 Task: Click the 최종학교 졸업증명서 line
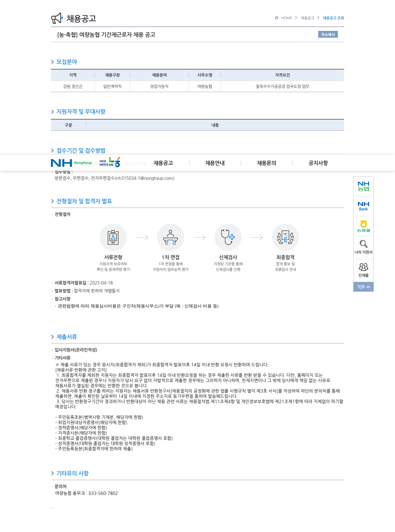pos(114,438)
